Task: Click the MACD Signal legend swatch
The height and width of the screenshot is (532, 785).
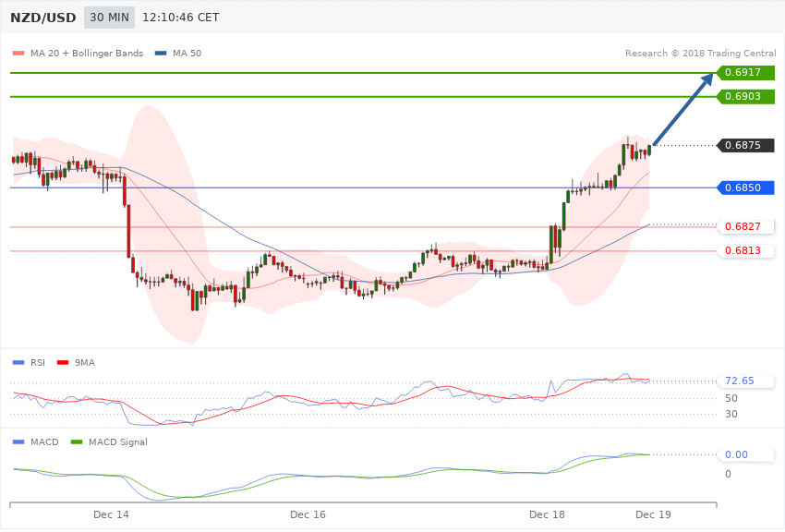Action: click(77, 441)
